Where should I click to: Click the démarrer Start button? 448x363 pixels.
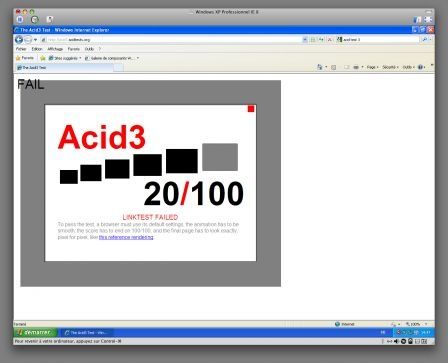(35, 332)
